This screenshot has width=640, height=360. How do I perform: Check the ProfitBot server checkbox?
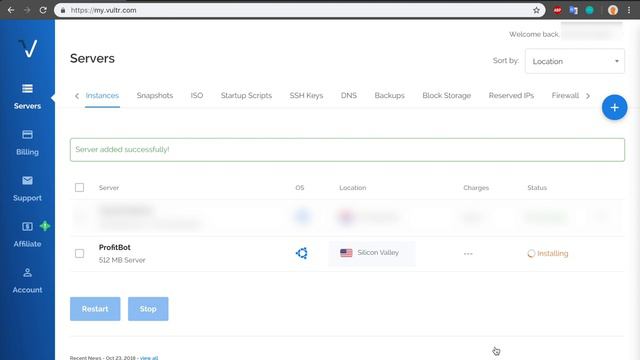click(80, 253)
